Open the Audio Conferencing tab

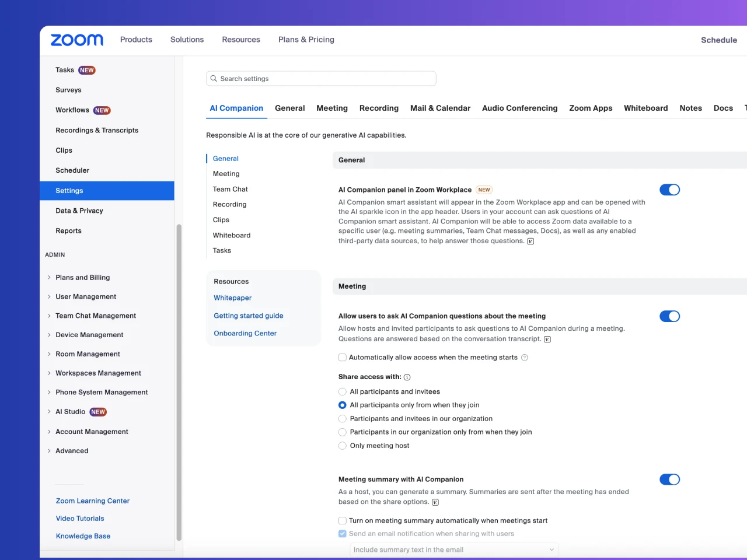(519, 108)
